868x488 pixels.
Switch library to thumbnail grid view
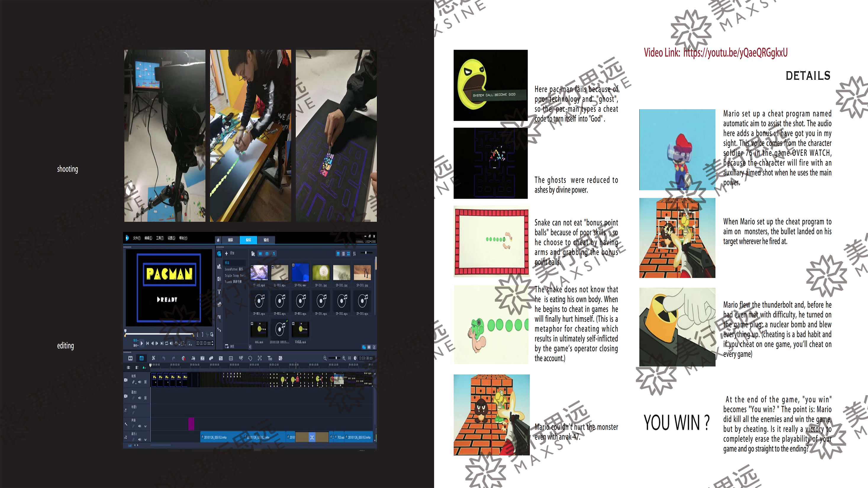pos(348,253)
